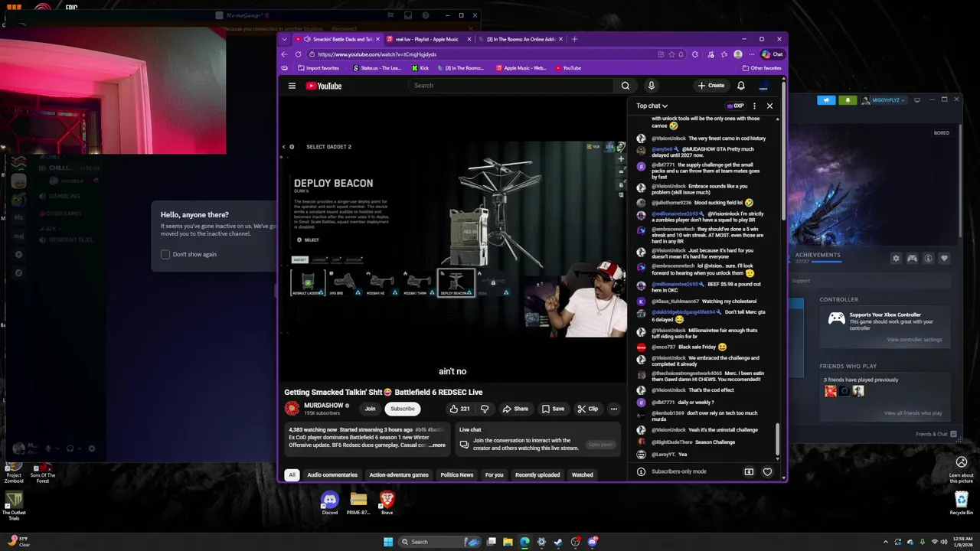Like the livestream with thumbs up

pos(459,409)
